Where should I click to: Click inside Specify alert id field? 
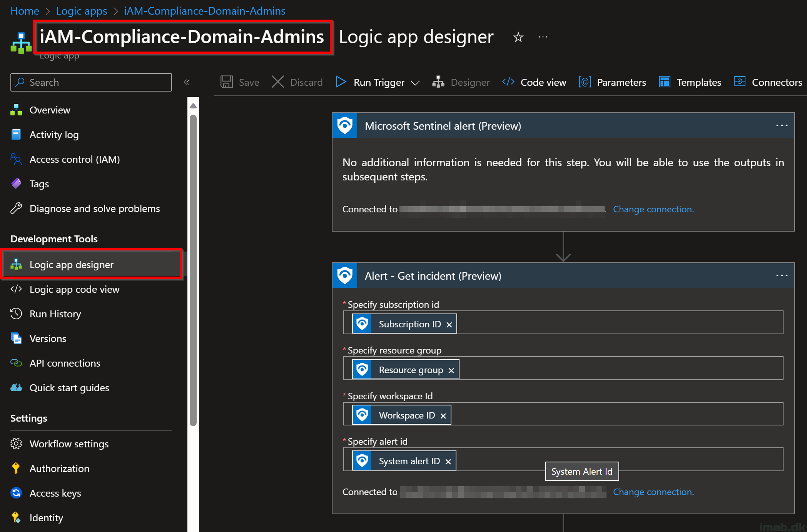[563, 459]
